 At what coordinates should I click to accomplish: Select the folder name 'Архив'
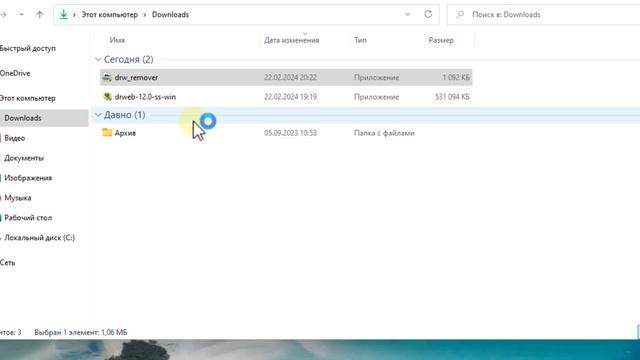pyautogui.click(x=125, y=133)
